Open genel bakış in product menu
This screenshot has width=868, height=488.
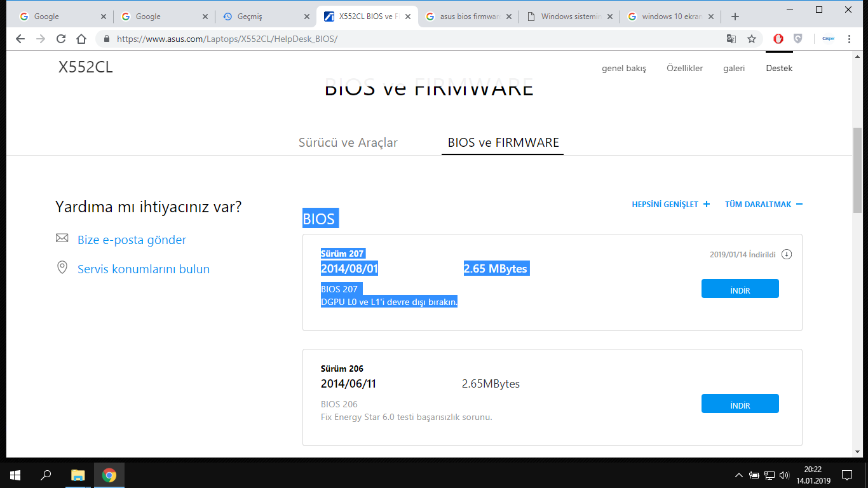coord(624,68)
